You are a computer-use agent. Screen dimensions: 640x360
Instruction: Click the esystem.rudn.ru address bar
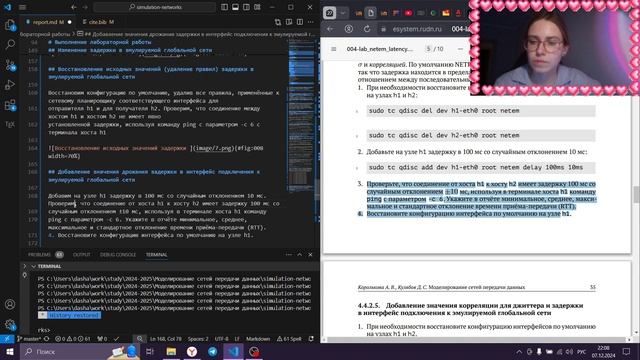click(x=416, y=29)
